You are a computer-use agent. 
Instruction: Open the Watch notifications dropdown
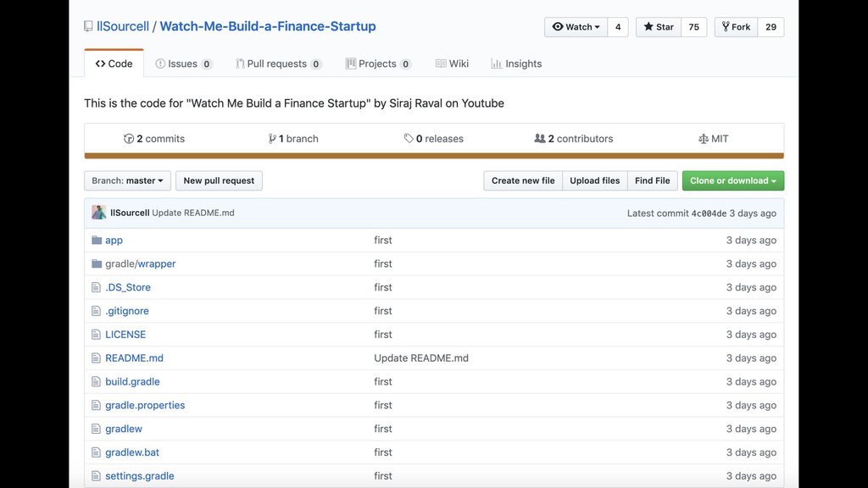(576, 27)
